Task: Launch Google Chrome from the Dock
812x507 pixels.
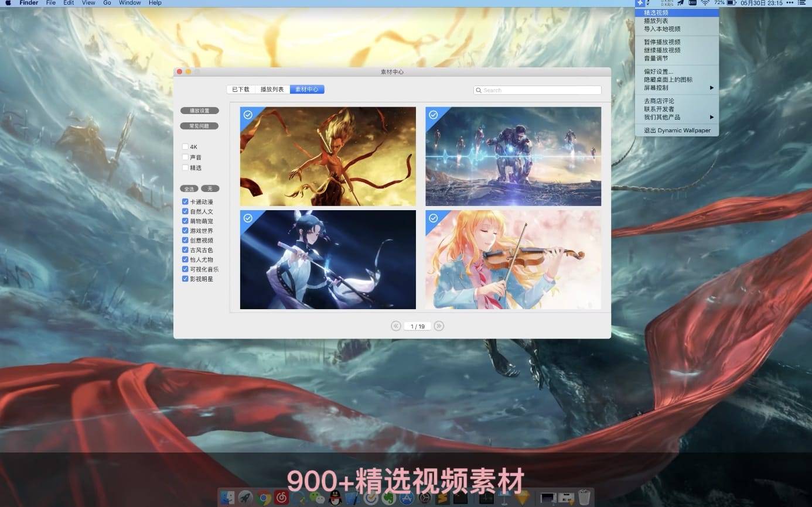Action: tap(264, 498)
